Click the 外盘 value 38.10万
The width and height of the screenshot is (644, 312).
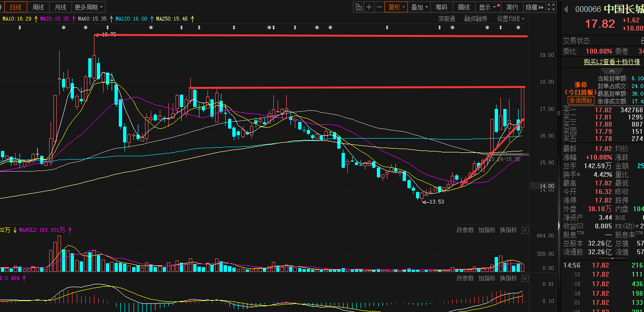600,209
